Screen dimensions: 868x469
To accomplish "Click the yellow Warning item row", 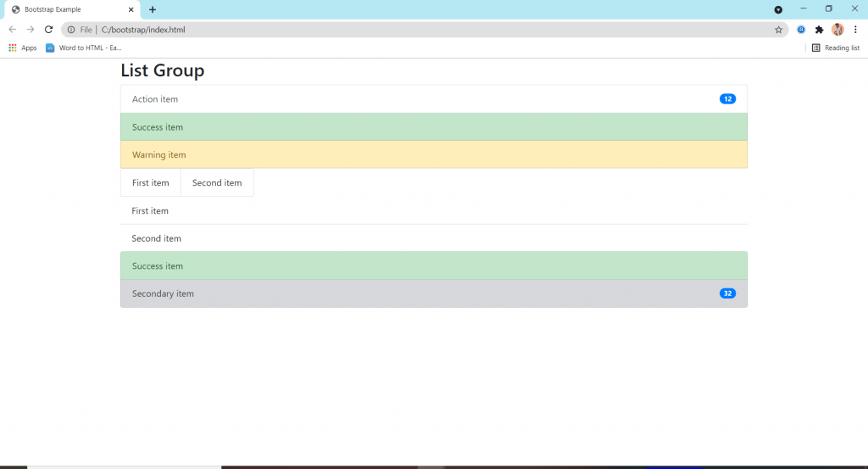I will pos(434,154).
